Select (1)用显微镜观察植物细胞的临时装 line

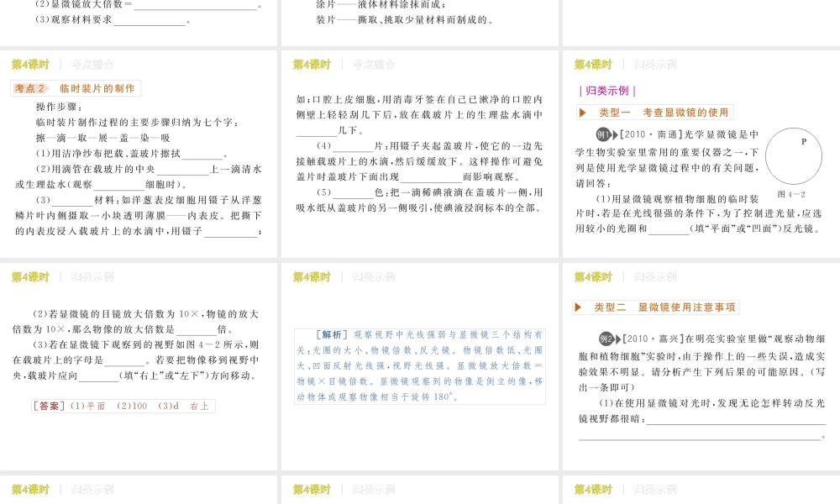[678, 199]
